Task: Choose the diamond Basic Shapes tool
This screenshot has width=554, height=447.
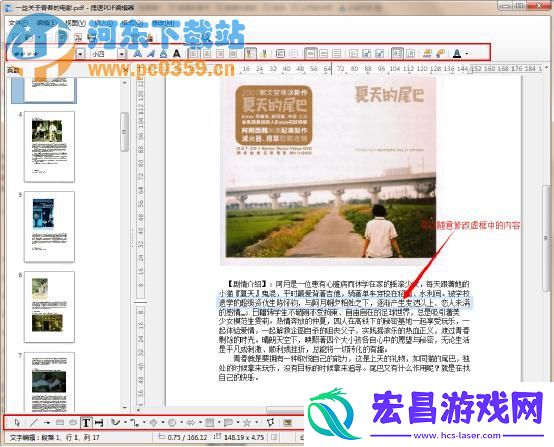Action: click(153, 422)
